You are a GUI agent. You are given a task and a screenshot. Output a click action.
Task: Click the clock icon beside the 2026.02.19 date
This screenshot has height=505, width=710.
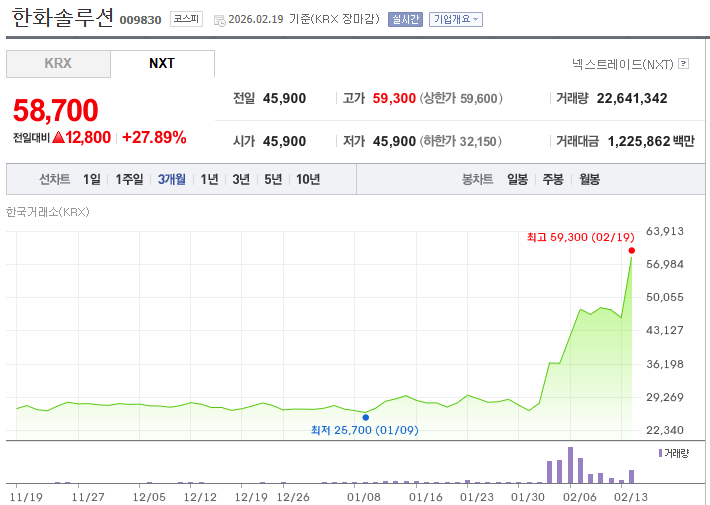[220, 21]
